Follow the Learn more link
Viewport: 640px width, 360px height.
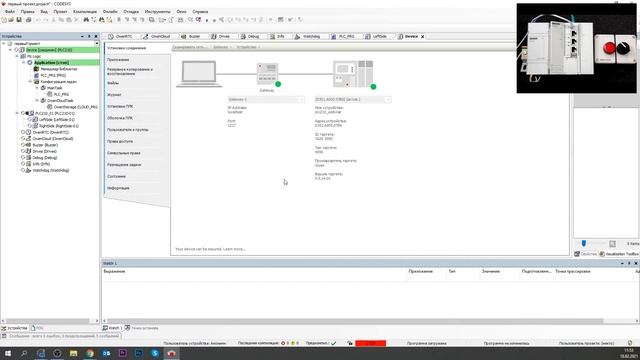tap(234, 249)
